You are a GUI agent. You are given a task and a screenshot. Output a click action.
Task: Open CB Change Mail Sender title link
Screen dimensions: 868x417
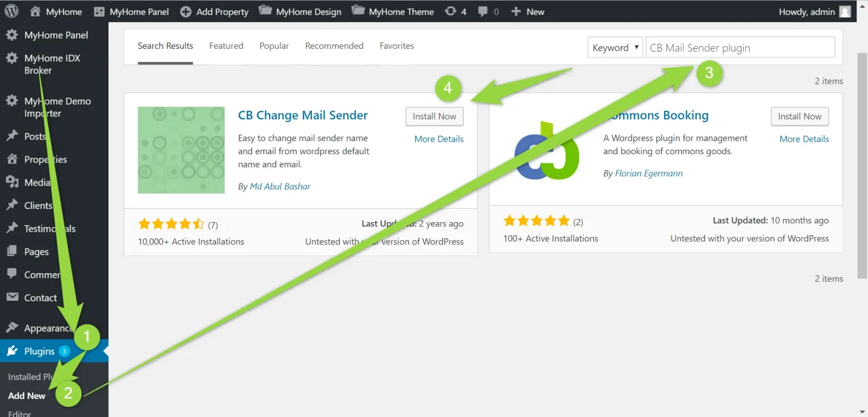coord(303,115)
